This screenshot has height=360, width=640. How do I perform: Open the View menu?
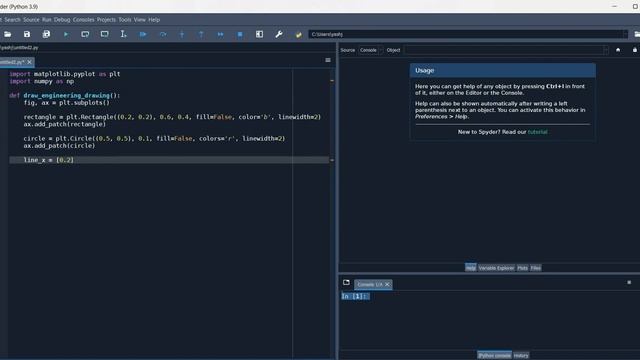pyautogui.click(x=140, y=20)
